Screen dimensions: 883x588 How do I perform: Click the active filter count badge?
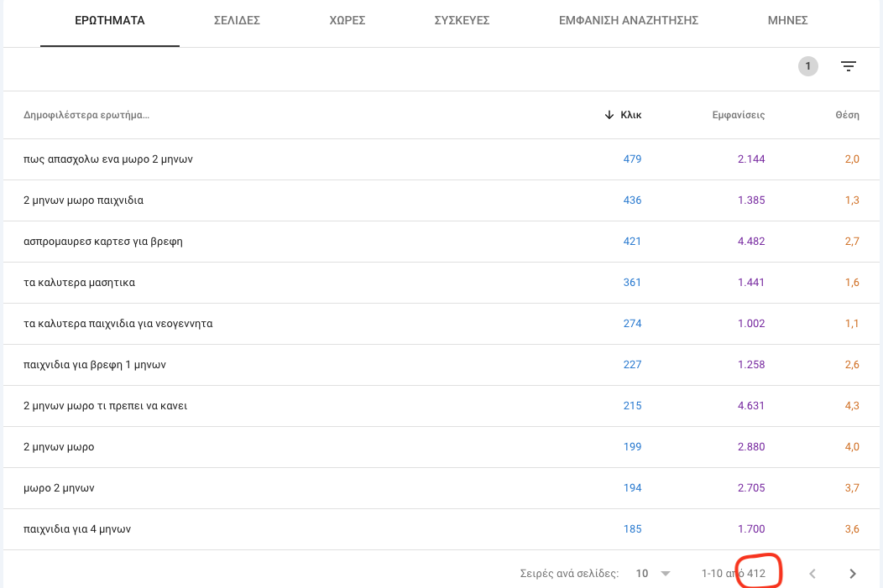(x=807, y=67)
